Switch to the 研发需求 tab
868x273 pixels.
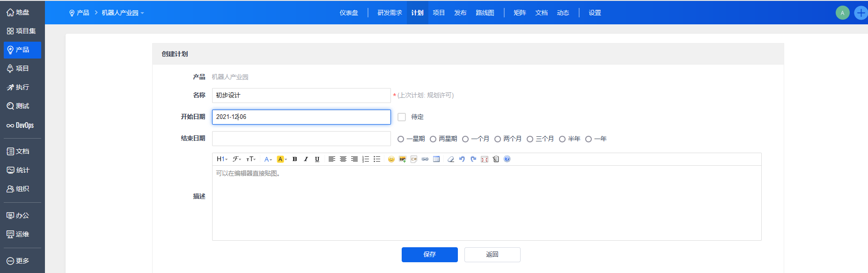[x=390, y=13]
